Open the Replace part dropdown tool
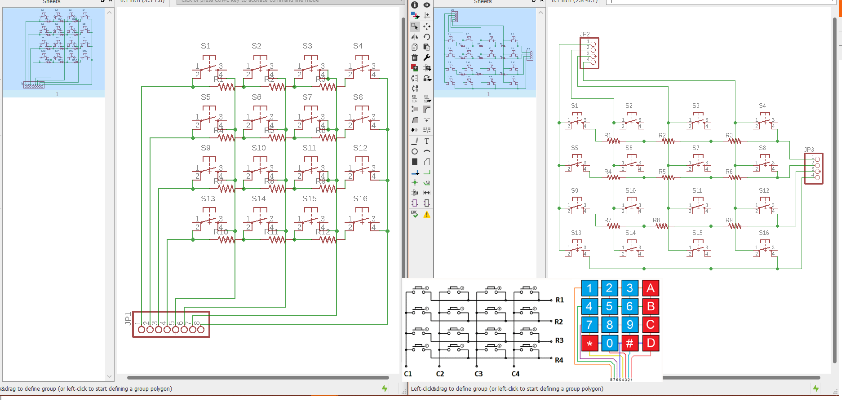The width and height of the screenshot is (868, 406). click(x=427, y=78)
